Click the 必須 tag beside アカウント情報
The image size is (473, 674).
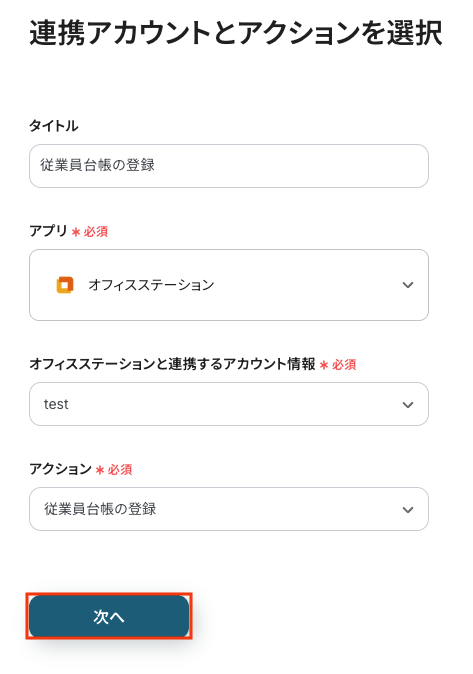tap(344, 365)
